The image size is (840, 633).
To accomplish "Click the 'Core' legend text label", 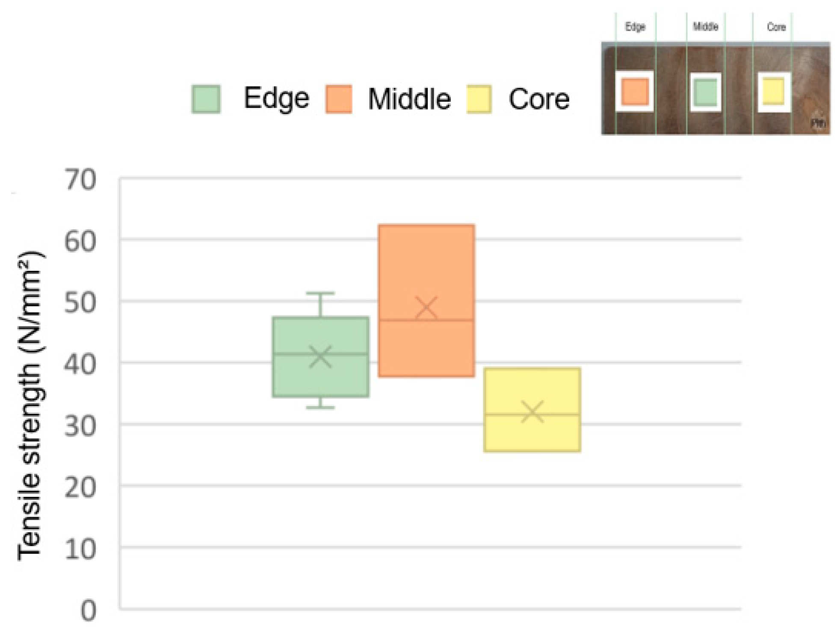I will click(x=539, y=99).
